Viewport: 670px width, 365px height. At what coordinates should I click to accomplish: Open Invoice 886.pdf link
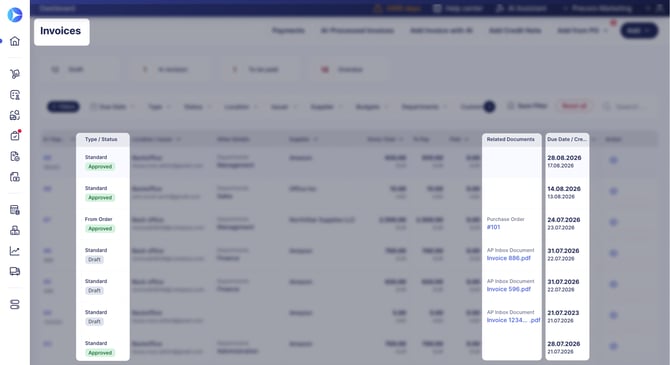tap(508, 258)
